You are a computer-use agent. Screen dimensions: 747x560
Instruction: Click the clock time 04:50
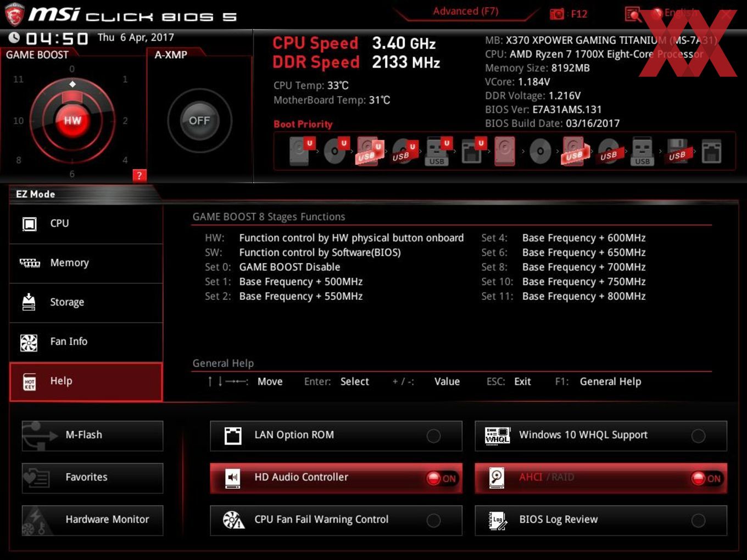(57, 38)
